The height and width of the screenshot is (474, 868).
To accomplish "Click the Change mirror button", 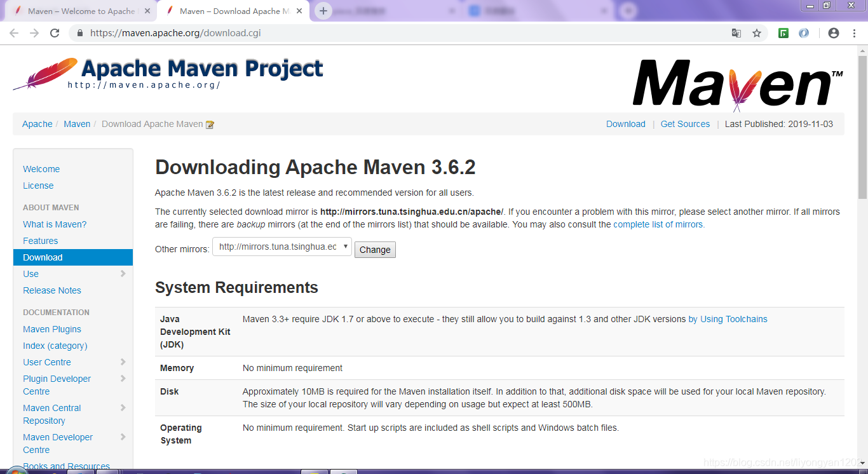I will [375, 250].
